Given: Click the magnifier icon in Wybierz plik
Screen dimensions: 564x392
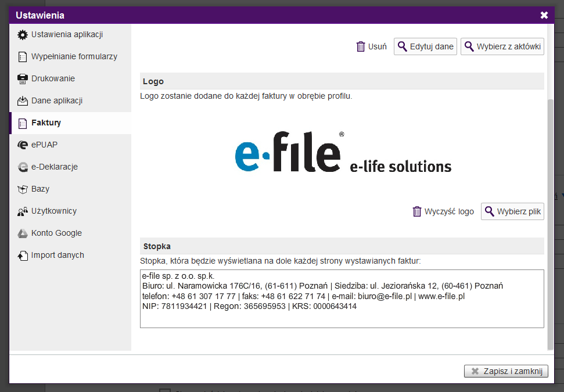Looking at the screenshot, I should [489, 211].
